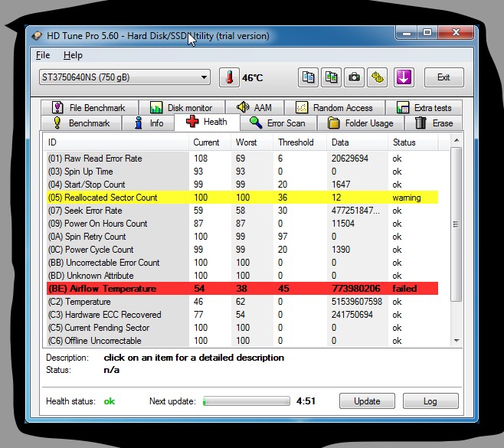Screen dimensions: 504x448
Task: Click the vertical scrollbar thumb
Action: (457, 224)
